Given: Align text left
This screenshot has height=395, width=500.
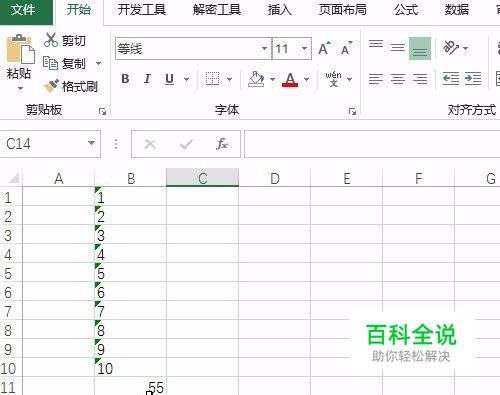Looking at the screenshot, I should 376,79.
